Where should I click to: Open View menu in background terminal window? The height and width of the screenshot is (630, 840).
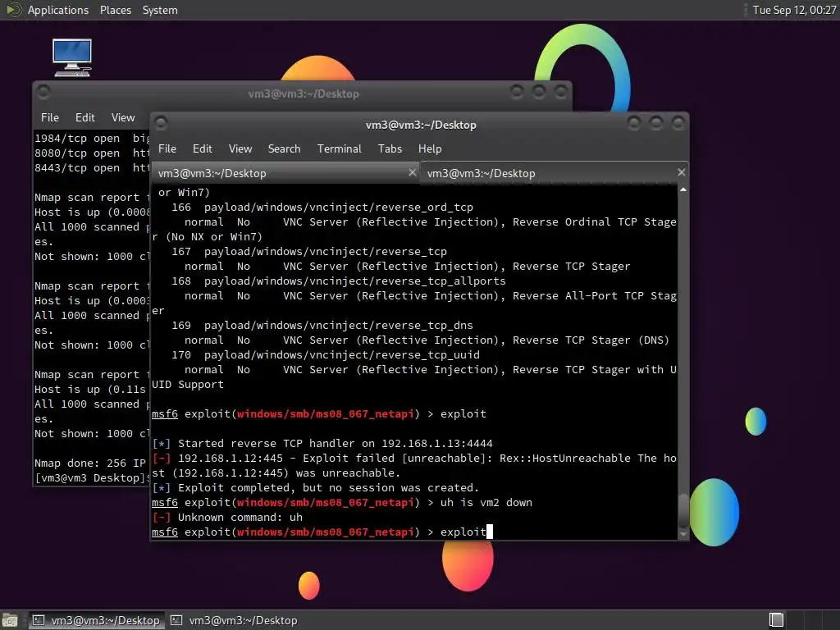point(123,118)
